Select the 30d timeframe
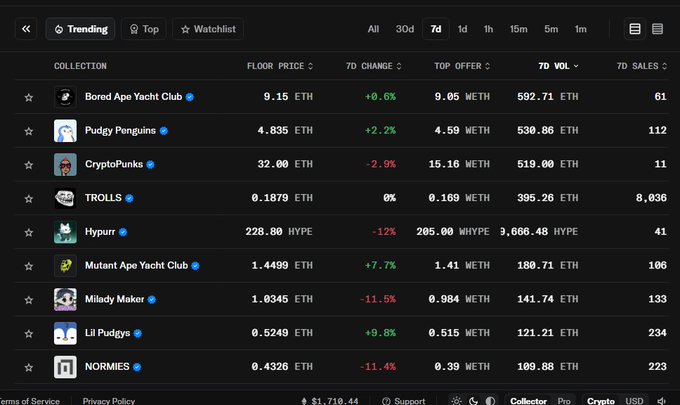 (405, 29)
